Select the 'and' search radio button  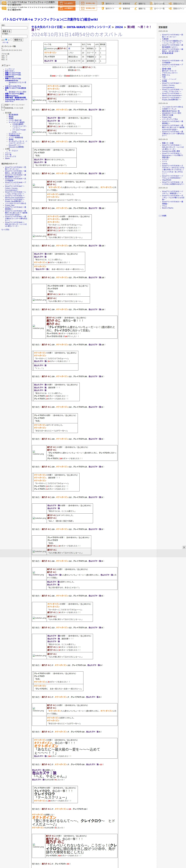[6, 39]
